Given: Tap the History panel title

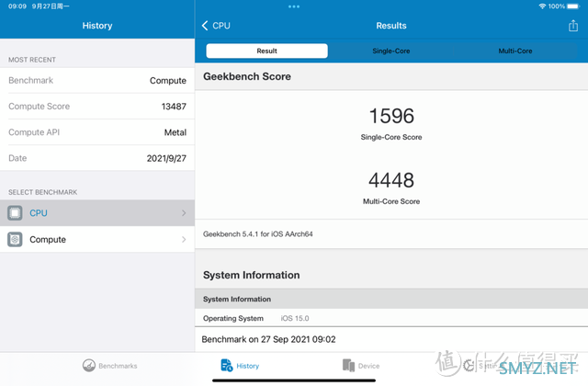Looking at the screenshot, I should 97,26.
